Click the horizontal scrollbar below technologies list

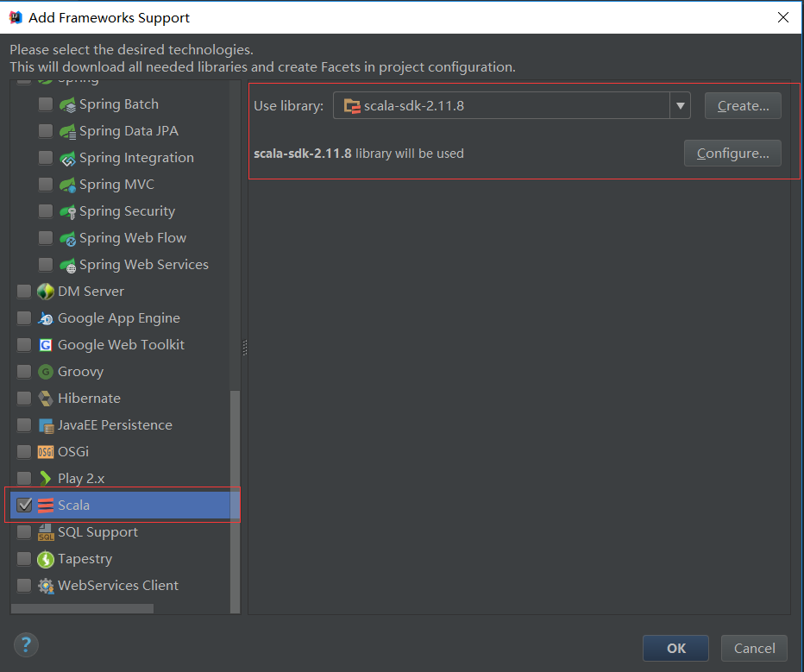tap(82, 608)
